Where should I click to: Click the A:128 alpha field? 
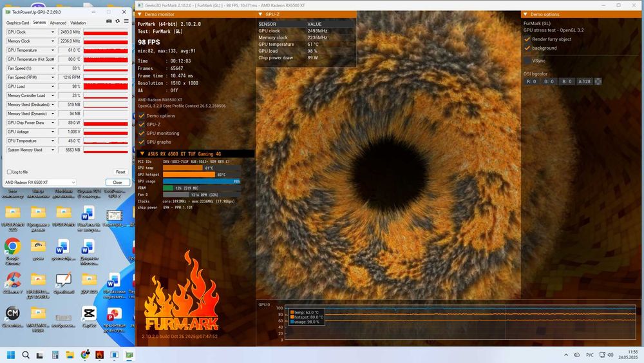[585, 81]
